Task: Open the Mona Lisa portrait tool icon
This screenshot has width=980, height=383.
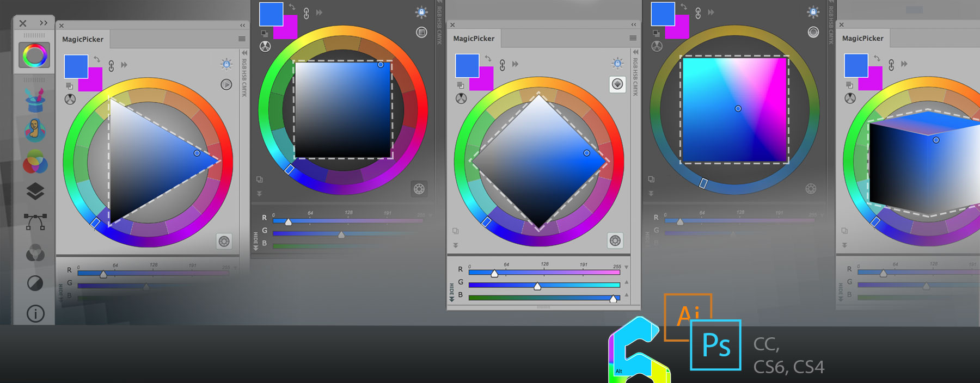Action: point(35,130)
